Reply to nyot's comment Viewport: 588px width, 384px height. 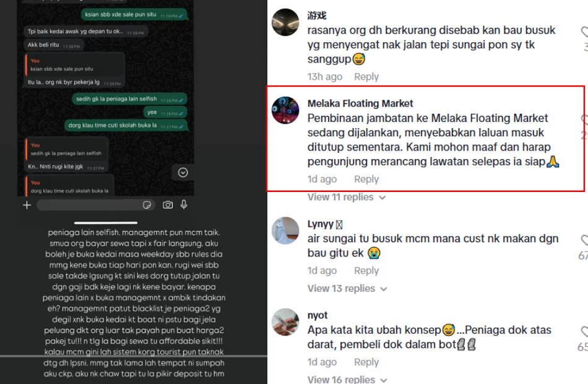(x=366, y=362)
